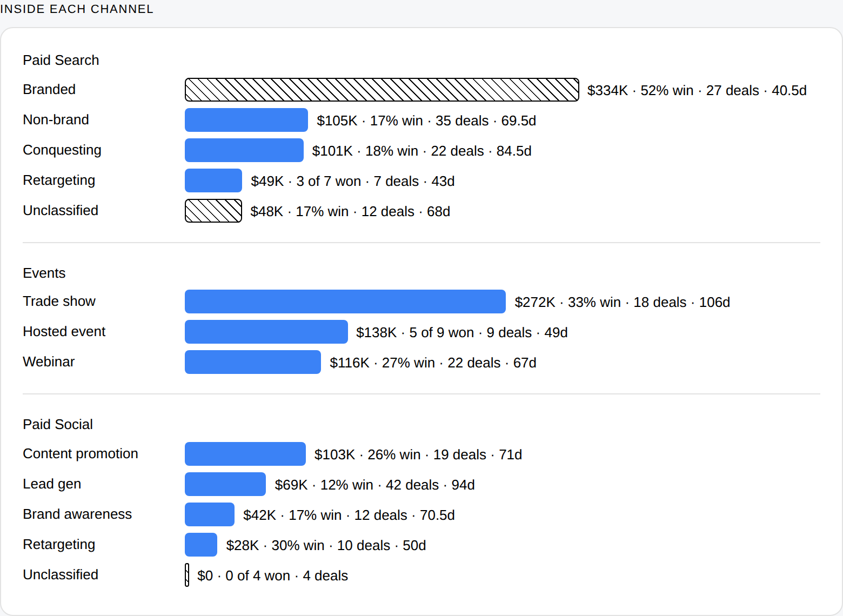Image resolution: width=843 pixels, height=616 pixels.
Task: Click the Trade show row label
Action: (59, 301)
